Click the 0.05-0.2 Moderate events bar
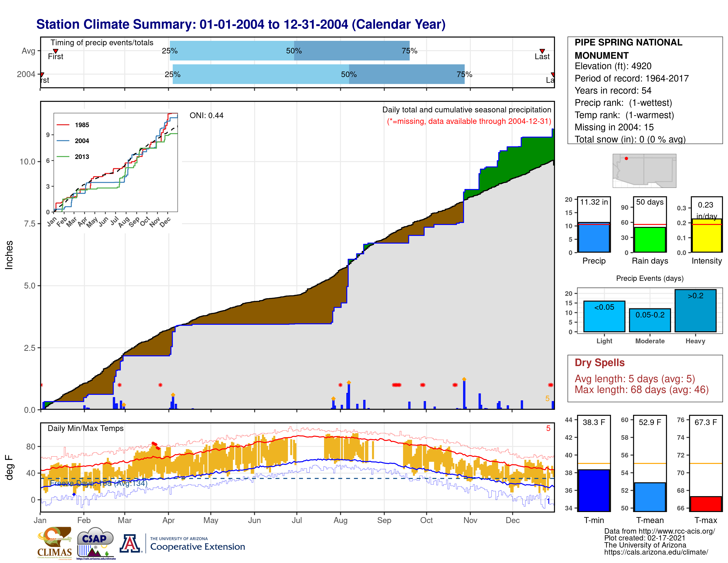Image resolution: width=728 pixels, height=563 pixels. [x=650, y=320]
